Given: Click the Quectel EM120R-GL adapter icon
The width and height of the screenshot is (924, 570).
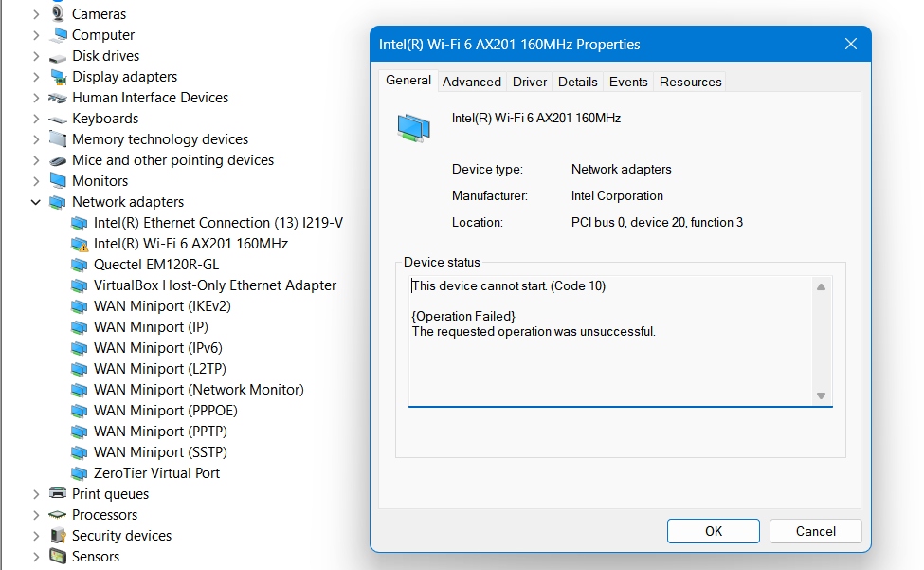Looking at the screenshot, I should (x=79, y=265).
